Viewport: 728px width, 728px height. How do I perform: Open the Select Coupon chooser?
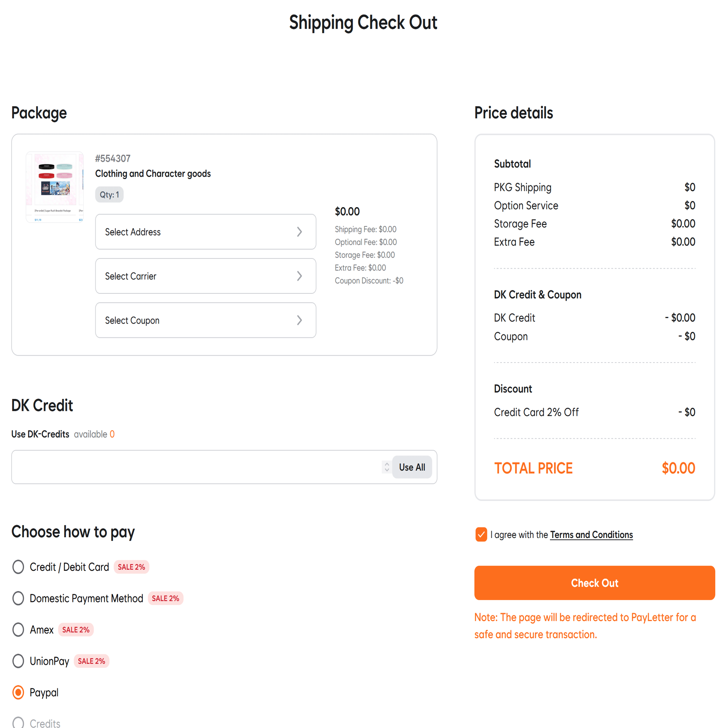tap(205, 320)
